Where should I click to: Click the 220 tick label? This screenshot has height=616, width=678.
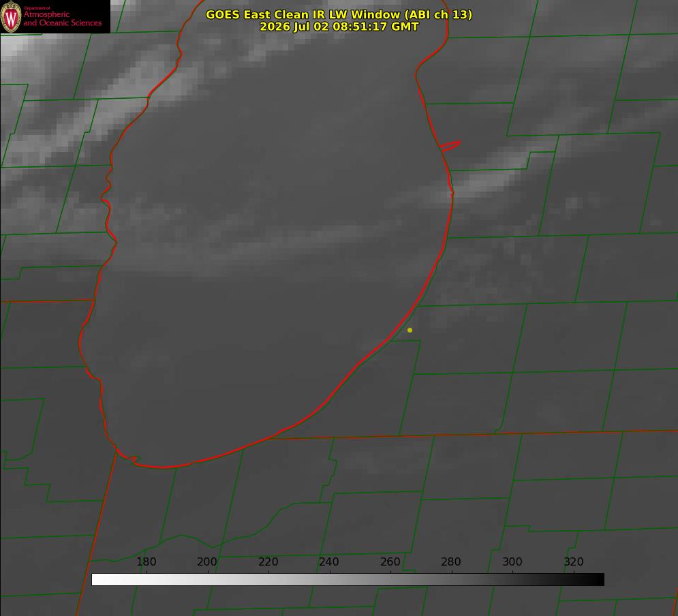pos(268,561)
